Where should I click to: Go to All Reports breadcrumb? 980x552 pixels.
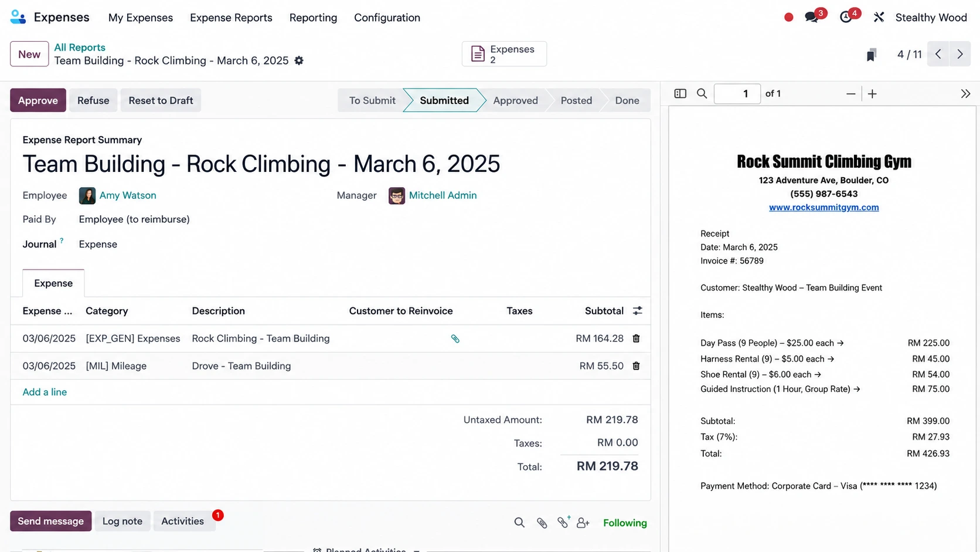coord(80,48)
